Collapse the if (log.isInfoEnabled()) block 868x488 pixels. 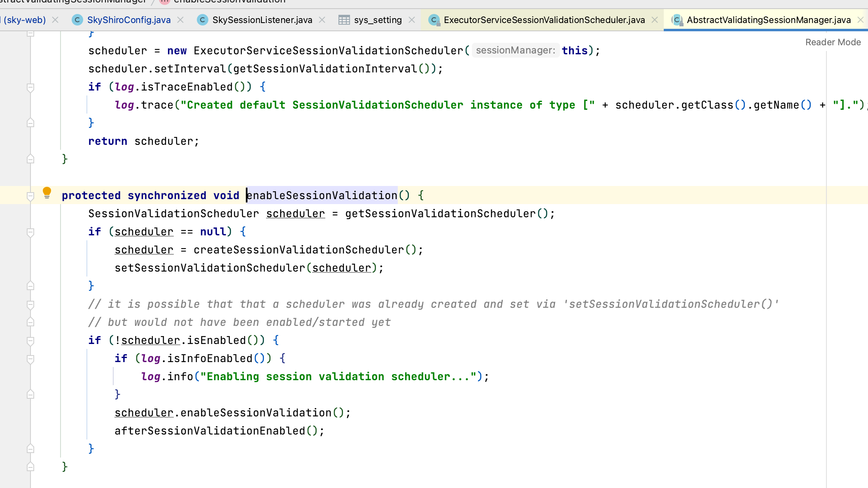tap(30, 359)
